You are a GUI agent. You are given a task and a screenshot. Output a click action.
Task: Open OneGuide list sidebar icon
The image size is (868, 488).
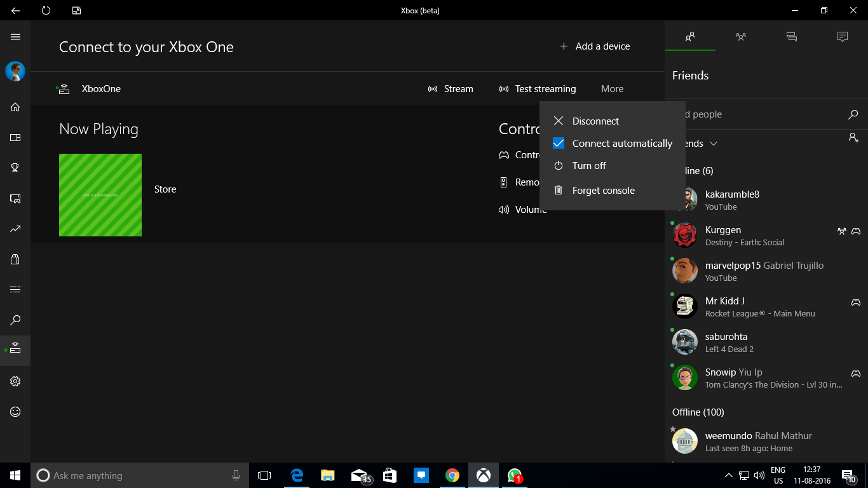coord(15,290)
